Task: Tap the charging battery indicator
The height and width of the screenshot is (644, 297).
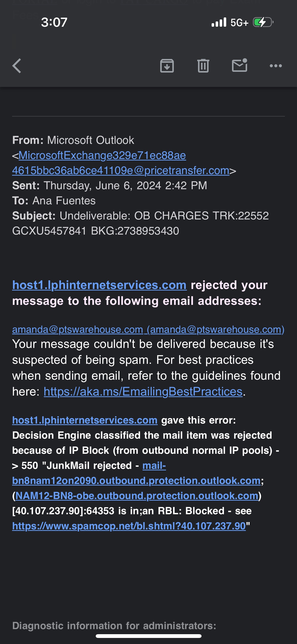Action: pyautogui.click(x=263, y=22)
